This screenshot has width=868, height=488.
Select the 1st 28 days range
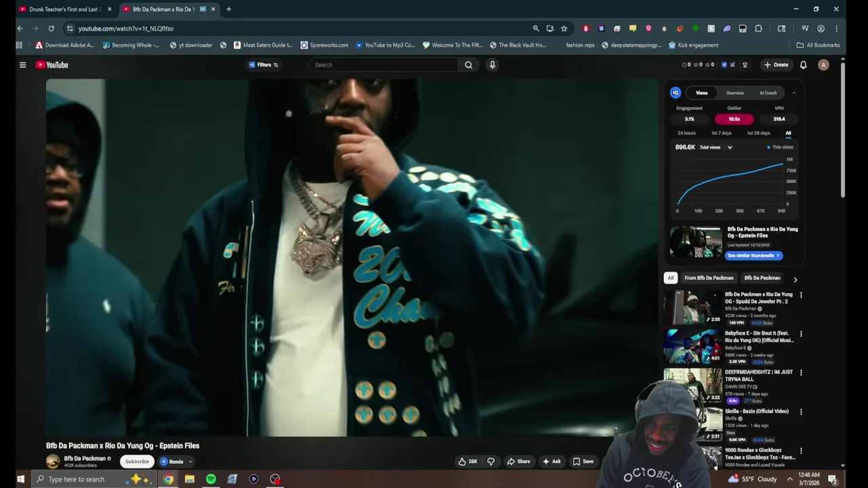point(758,134)
